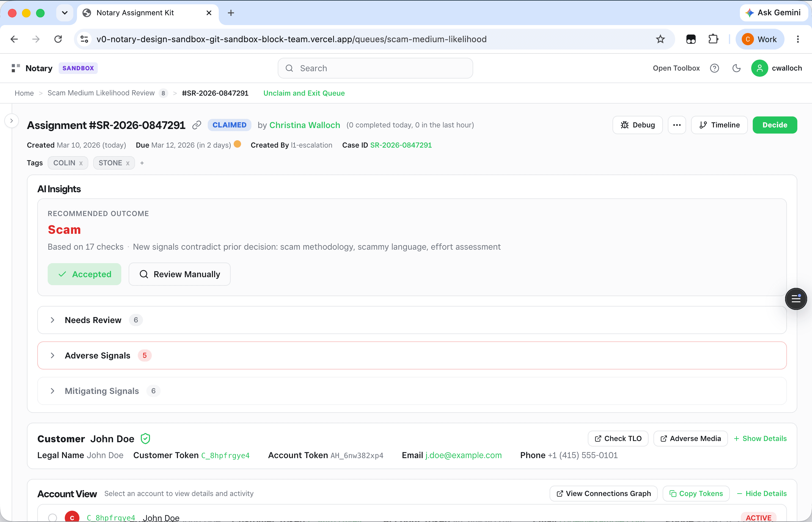Bookmark this page with the star icon
This screenshot has width=812, height=522.
tap(660, 39)
